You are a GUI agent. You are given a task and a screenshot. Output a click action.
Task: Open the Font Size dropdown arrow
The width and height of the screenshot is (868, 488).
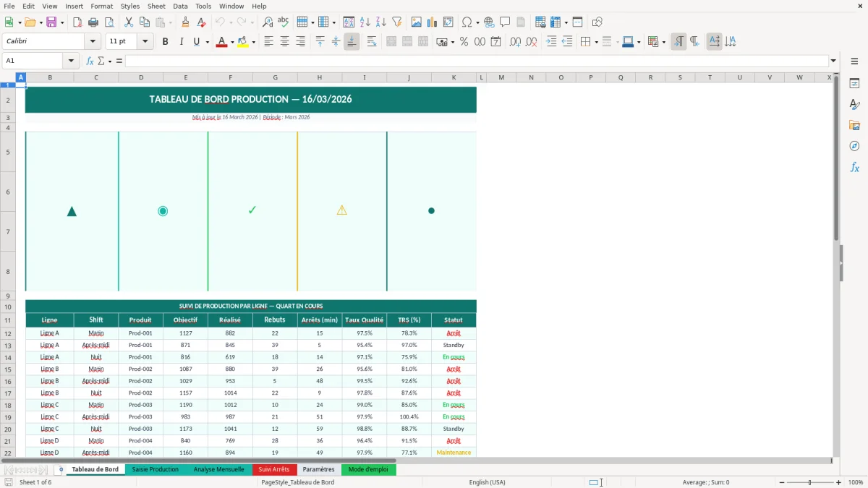pyautogui.click(x=145, y=42)
